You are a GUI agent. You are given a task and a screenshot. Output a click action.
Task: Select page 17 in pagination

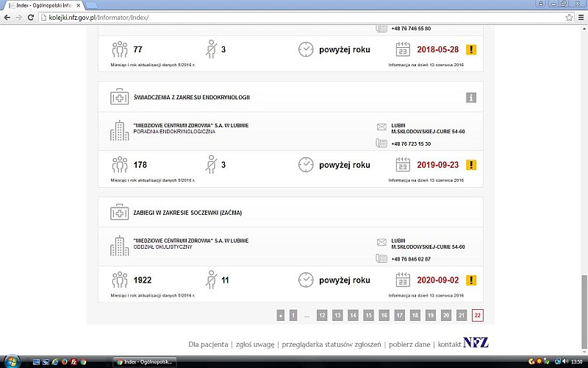pos(399,315)
